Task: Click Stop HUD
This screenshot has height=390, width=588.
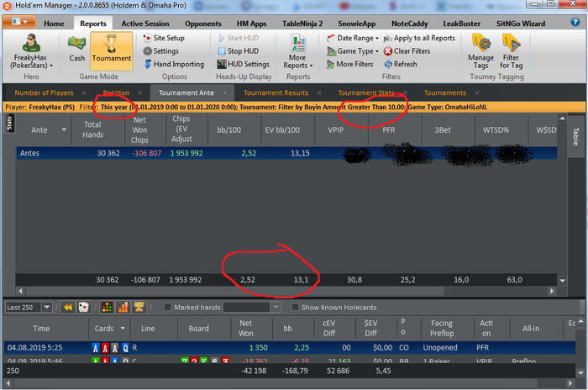Action: tap(239, 51)
